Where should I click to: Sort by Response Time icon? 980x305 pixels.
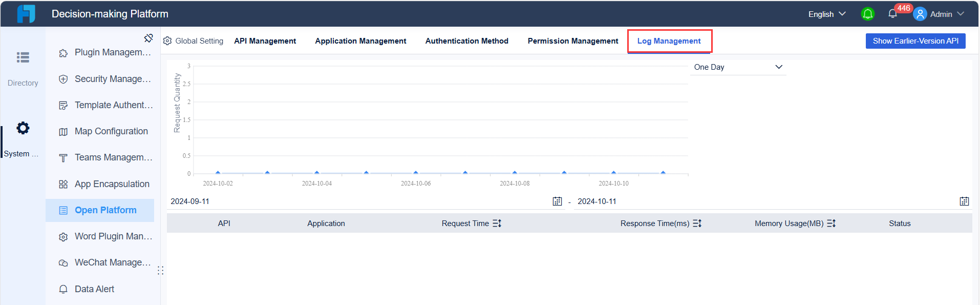pos(697,223)
